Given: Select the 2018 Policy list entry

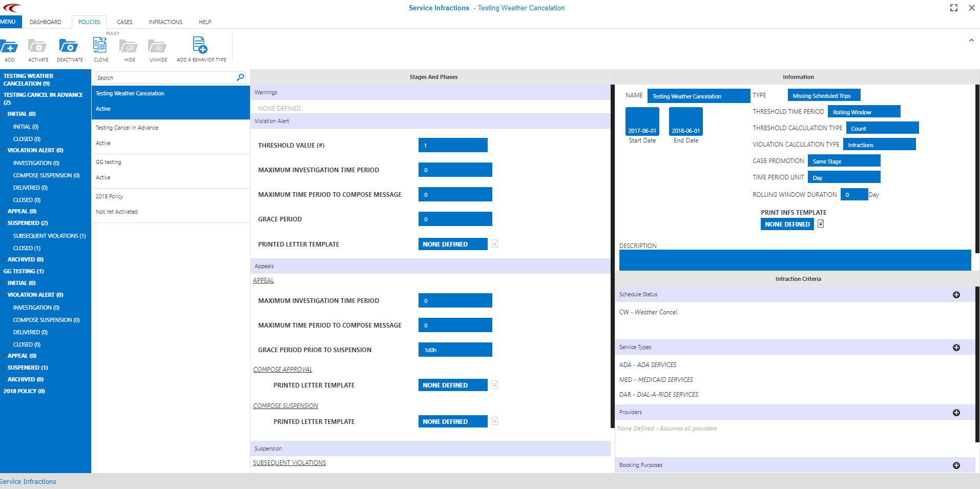Looking at the screenshot, I should (x=110, y=197).
